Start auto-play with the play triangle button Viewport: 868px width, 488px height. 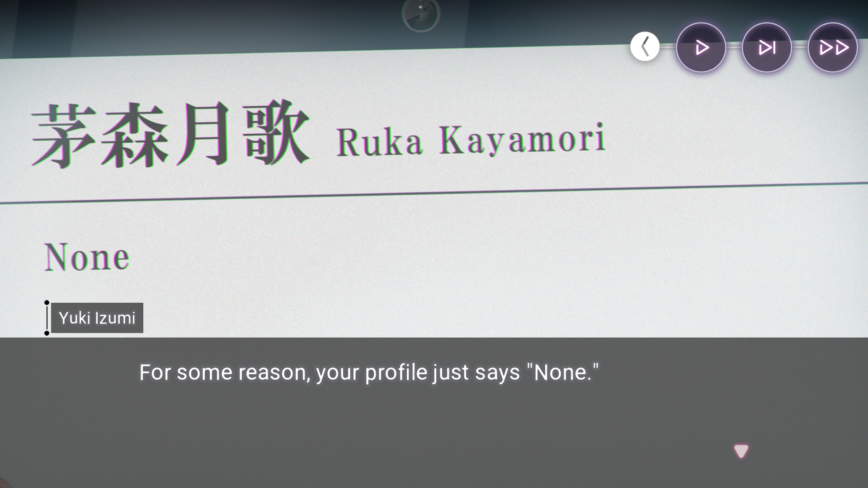click(701, 47)
